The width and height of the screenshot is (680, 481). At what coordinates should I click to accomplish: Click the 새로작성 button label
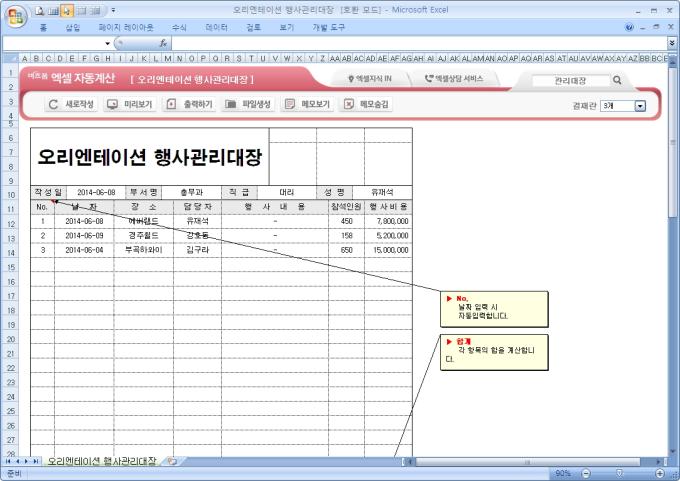[x=79, y=105]
